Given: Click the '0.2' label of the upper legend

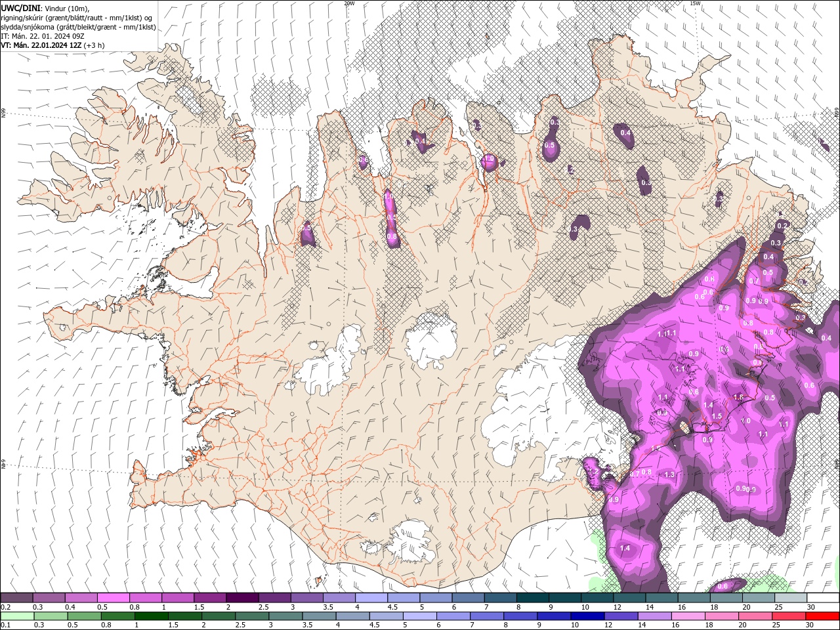Looking at the screenshot, I should 6,607.
